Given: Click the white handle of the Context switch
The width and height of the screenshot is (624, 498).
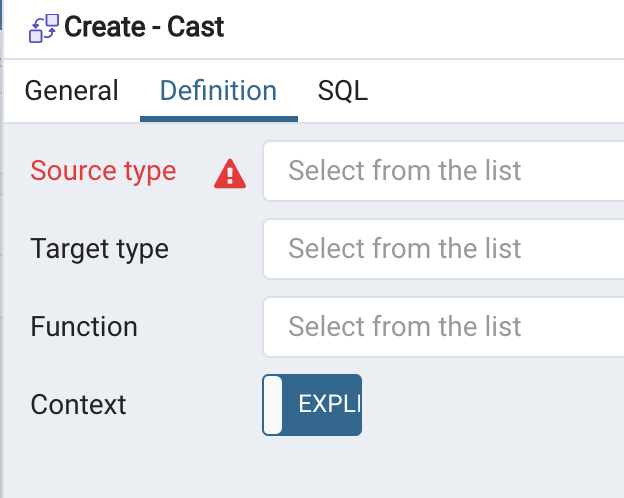Looking at the screenshot, I should (x=273, y=404).
